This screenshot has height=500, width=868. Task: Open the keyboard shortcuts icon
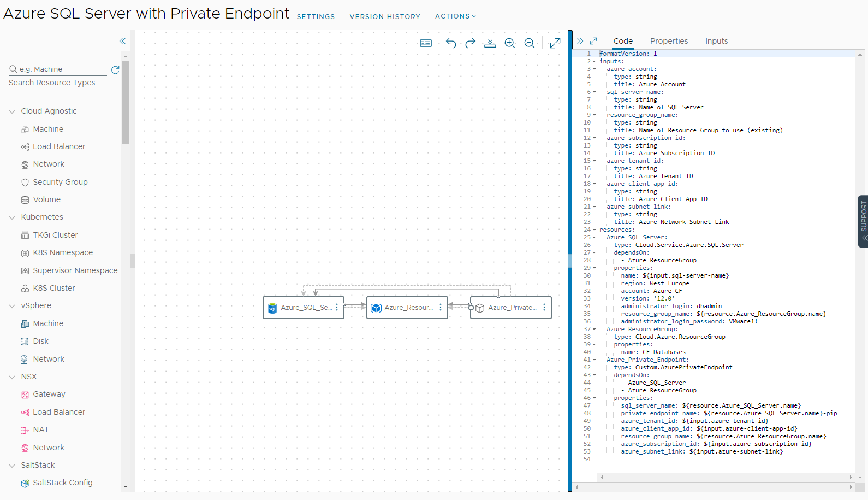426,43
